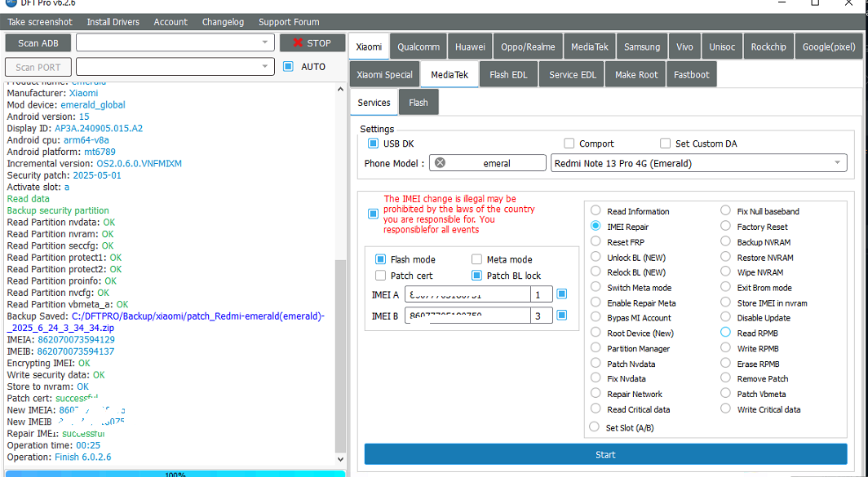Switch to Flash tab beside Services
The image size is (868, 477).
418,103
